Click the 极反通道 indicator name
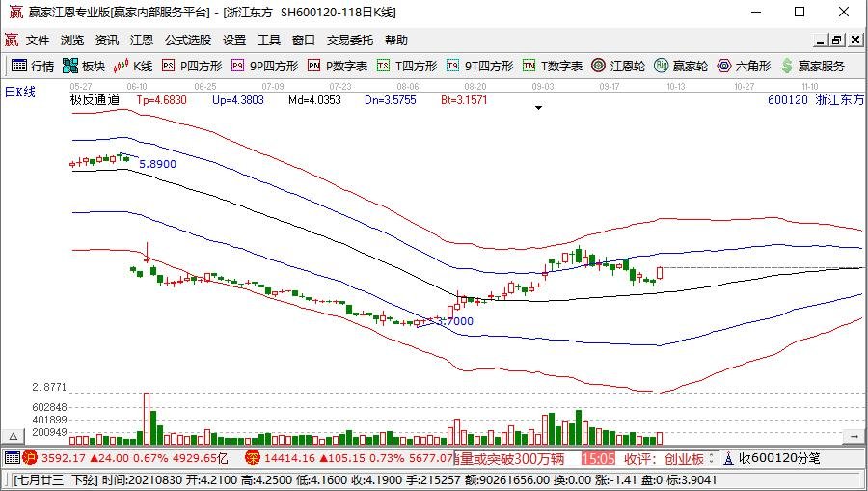868x491 pixels. point(95,100)
